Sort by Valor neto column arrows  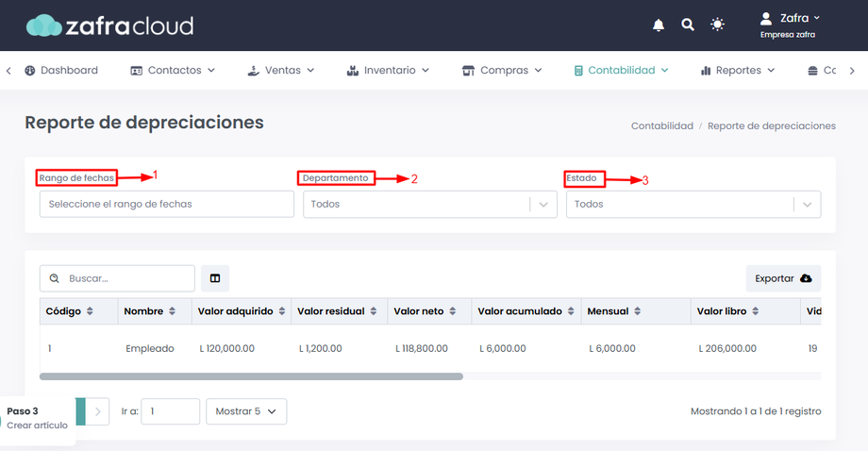coord(453,311)
